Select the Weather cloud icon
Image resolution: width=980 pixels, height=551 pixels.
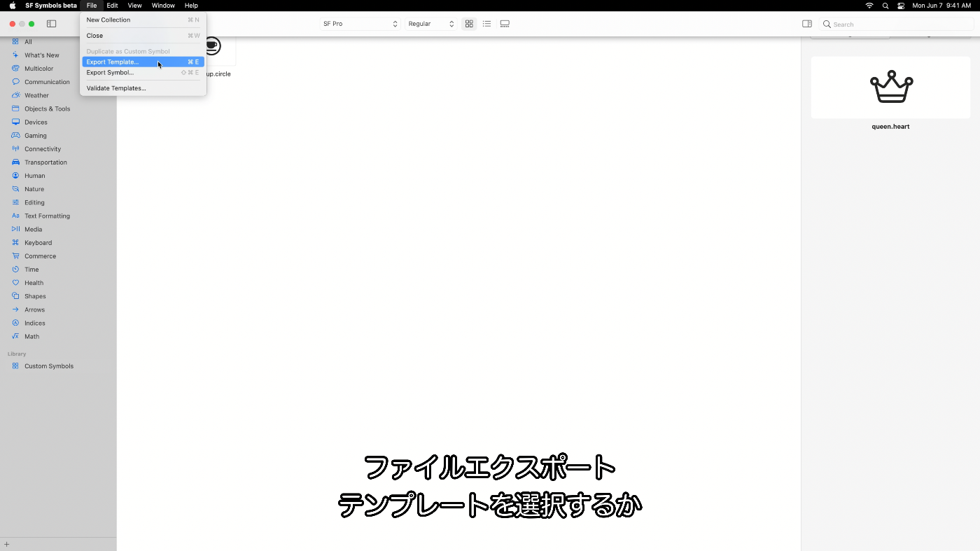(x=15, y=95)
